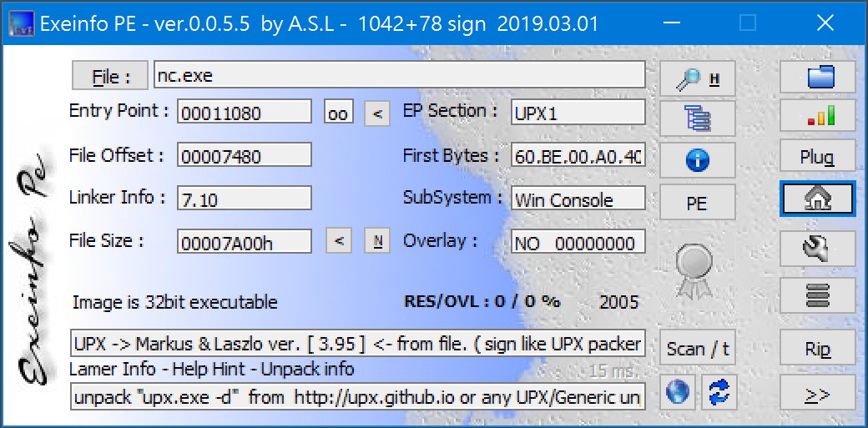
Task: Open file with the folder icon
Action: [818, 77]
